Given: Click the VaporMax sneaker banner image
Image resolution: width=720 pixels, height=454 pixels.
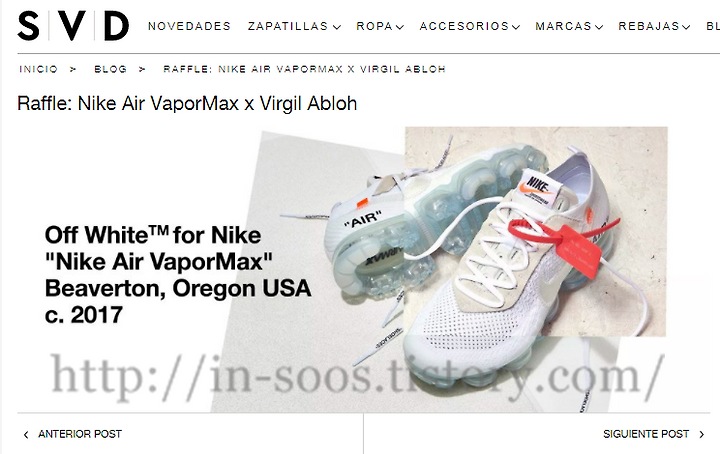Looking at the screenshot, I should pyautogui.click(x=364, y=269).
